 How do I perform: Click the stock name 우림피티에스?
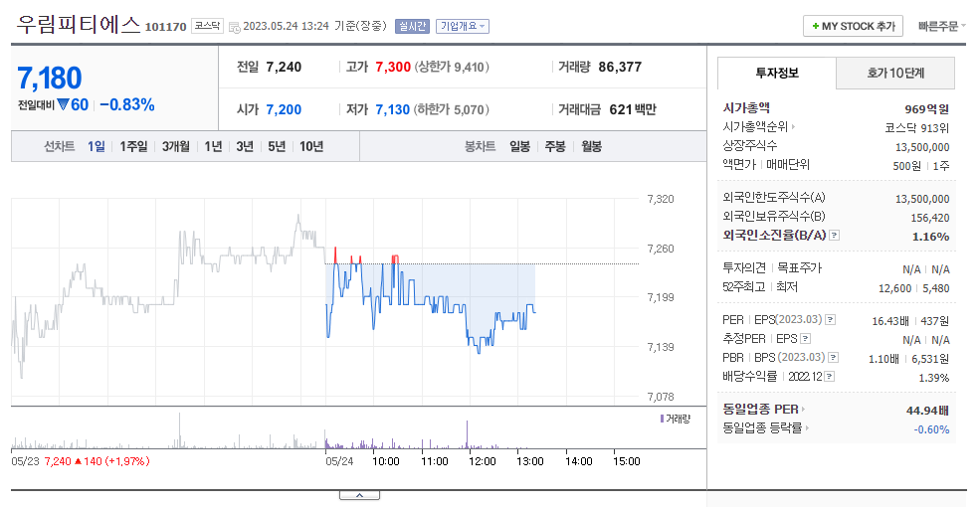[79, 24]
